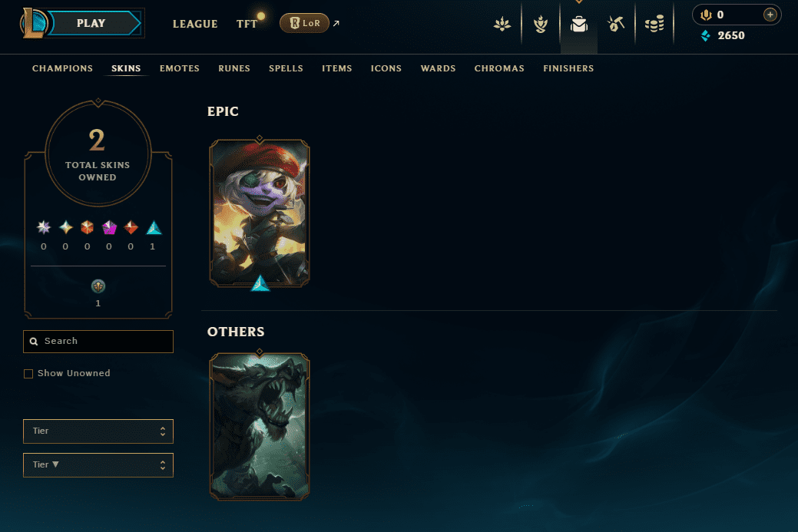798x532 pixels.
Task: Click the League logo home icon
Action: (34, 23)
